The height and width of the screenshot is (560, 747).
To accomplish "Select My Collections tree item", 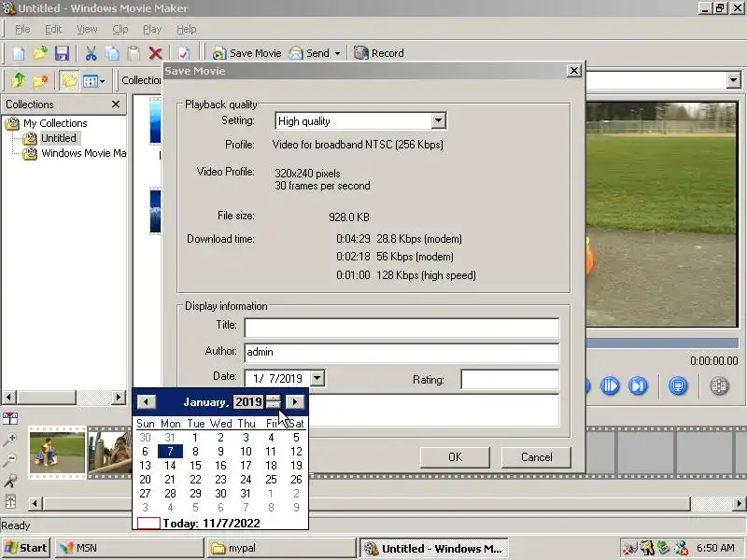I will pyautogui.click(x=55, y=123).
